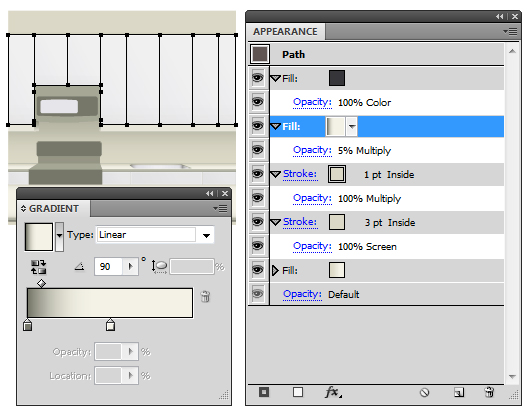This screenshot has width=531, height=418.
Task: Collapse the 3 pt Stroke triangle
Action: pos(276,222)
